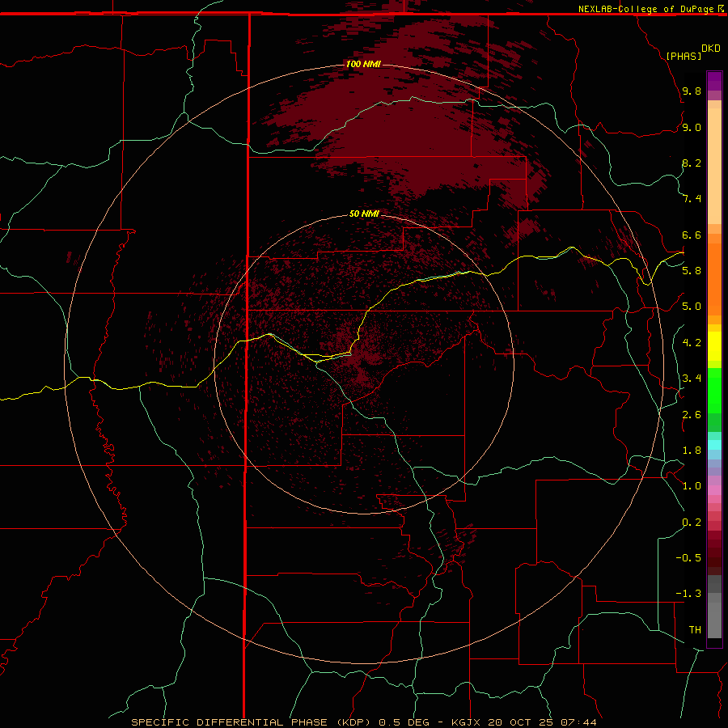
Task: Select the 0.2 scale value
Action: [x=692, y=522]
